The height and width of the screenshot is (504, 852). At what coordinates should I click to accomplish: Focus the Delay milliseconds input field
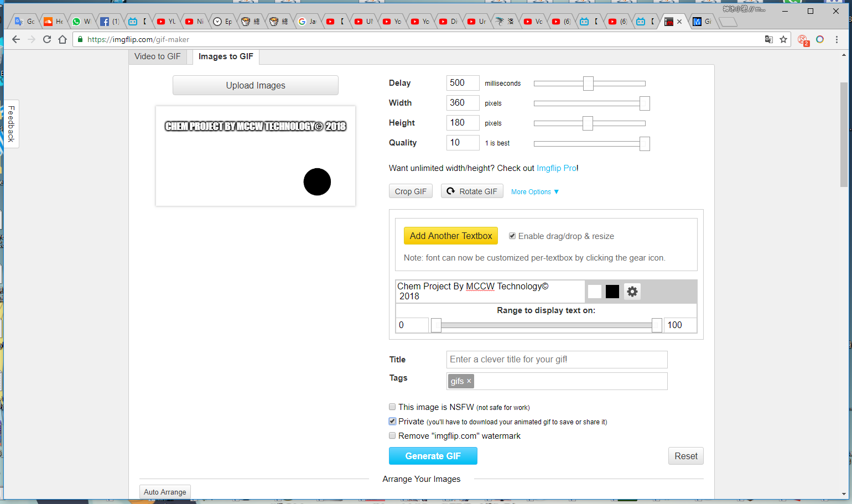(x=463, y=83)
